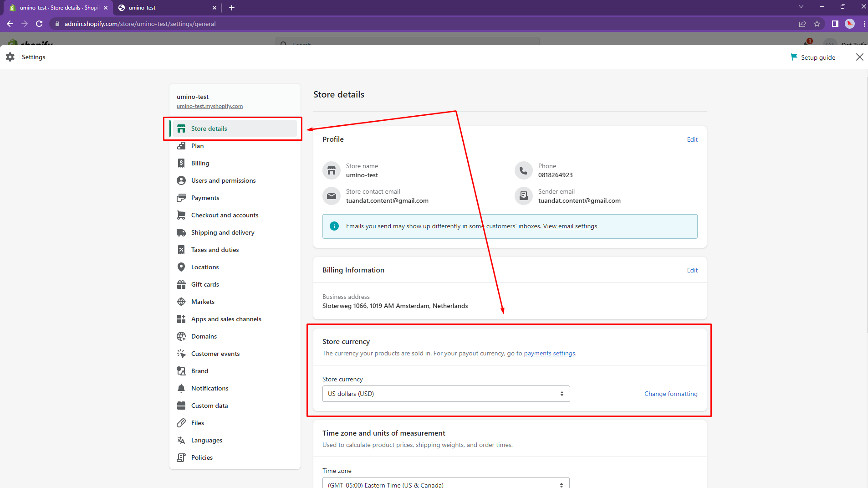Screen dimensions: 868x488
Task: Click the Customer events sparkle icon
Action: click(x=181, y=354)
